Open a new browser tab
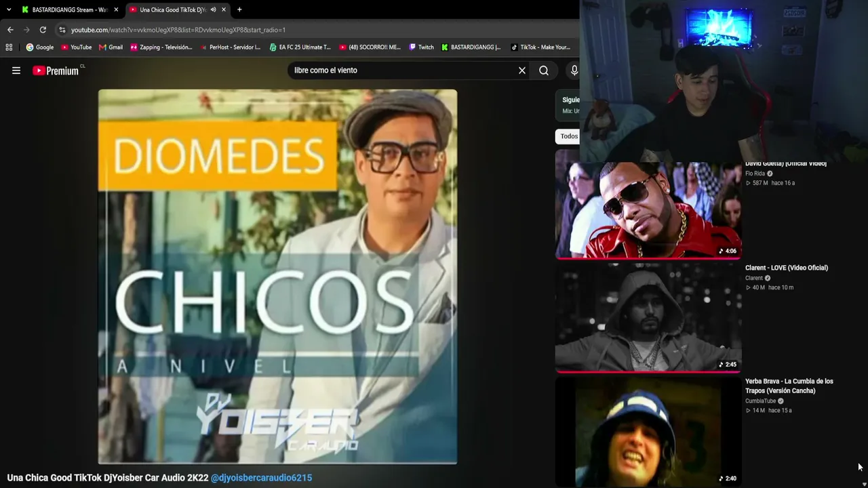 [239, 9]
